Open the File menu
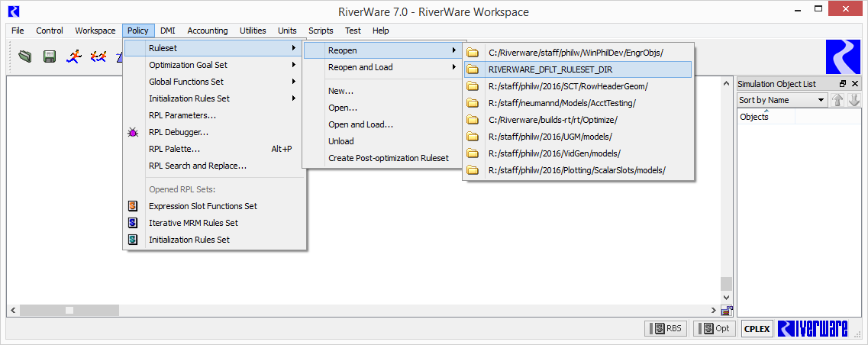Screen dimensions: 868x345 pos(18,31)
